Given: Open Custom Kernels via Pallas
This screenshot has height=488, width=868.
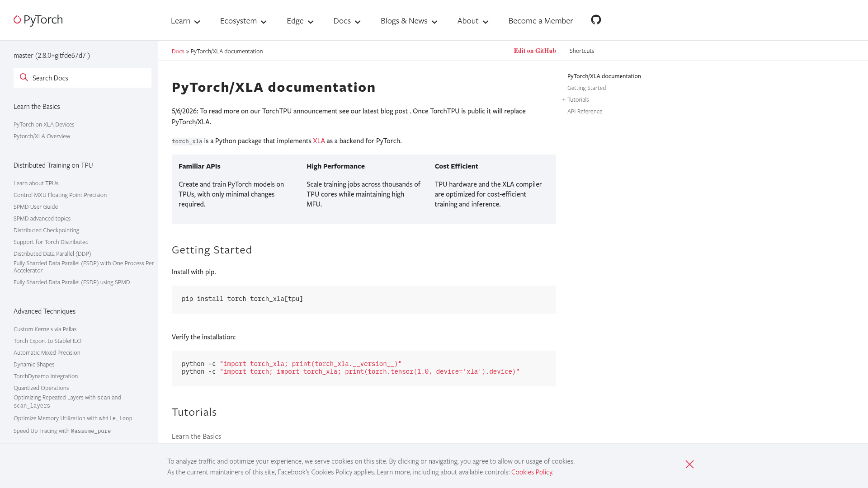Looking at the screenshot, I should click(x=45, y=329).
